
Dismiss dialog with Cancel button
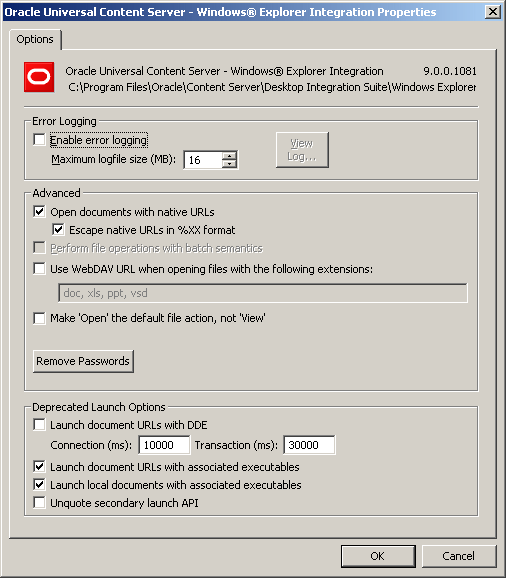coord(458,556)
